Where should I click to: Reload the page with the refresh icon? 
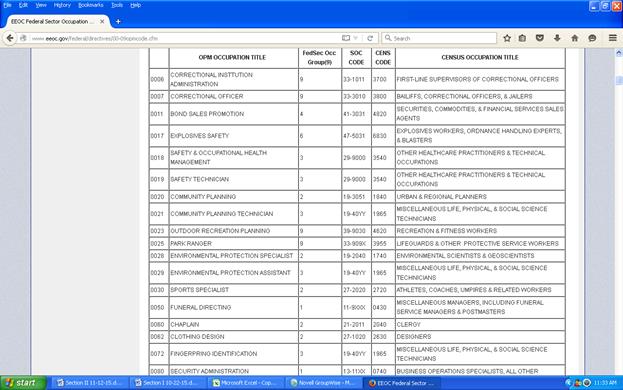pyautogui.click(x=370, y=38)
